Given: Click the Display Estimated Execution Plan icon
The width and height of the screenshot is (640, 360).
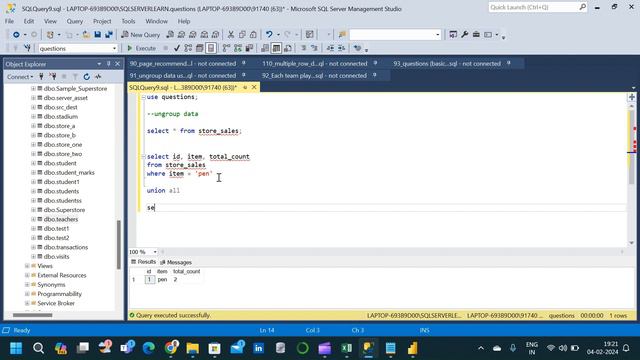Looking at the screenshot, I should point(188,48).
